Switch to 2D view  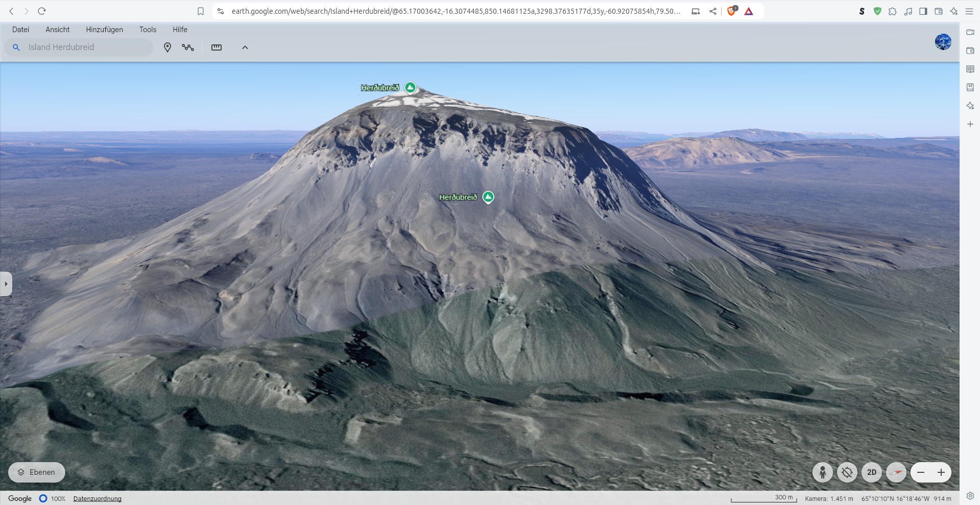(x=872, y=472)
